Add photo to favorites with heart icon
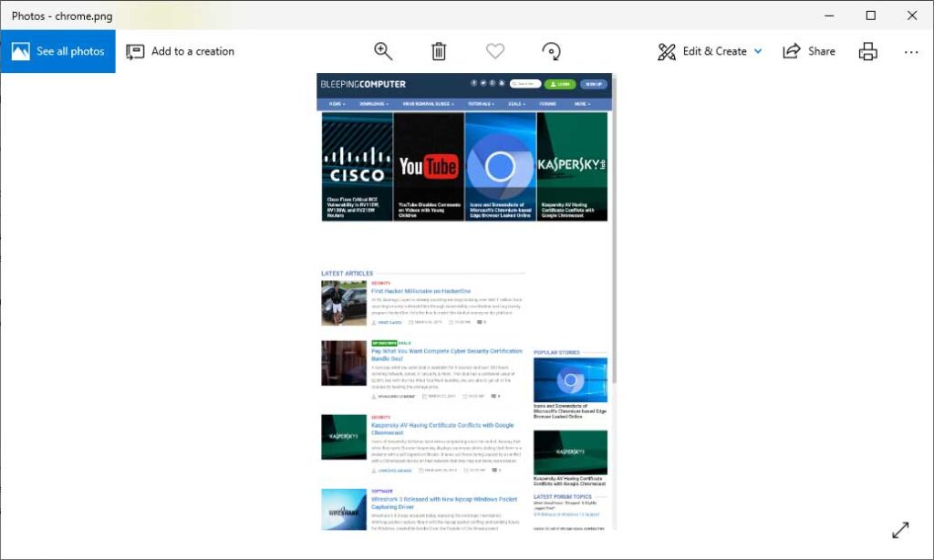934x560 pixels. point(495,51)
